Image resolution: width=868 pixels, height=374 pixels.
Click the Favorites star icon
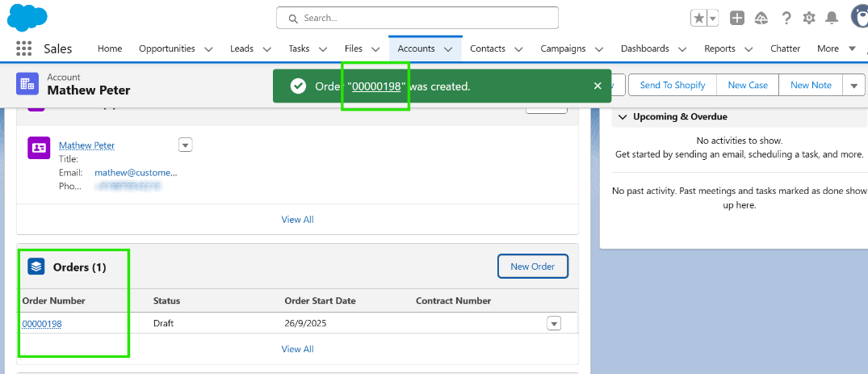coord(699,19)
